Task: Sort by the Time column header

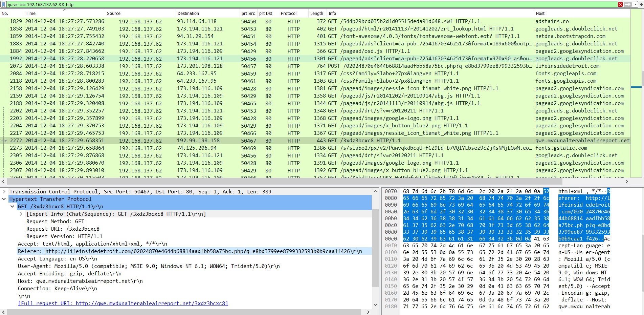Action: tap(64, 14)
